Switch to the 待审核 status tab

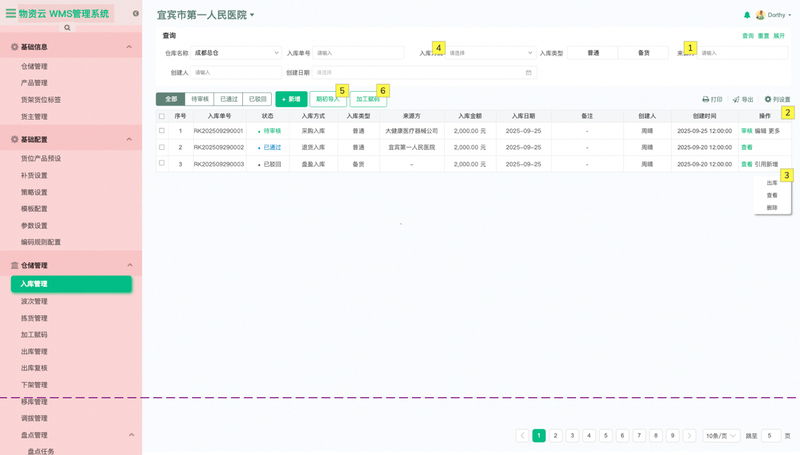(x=199, y=99)
